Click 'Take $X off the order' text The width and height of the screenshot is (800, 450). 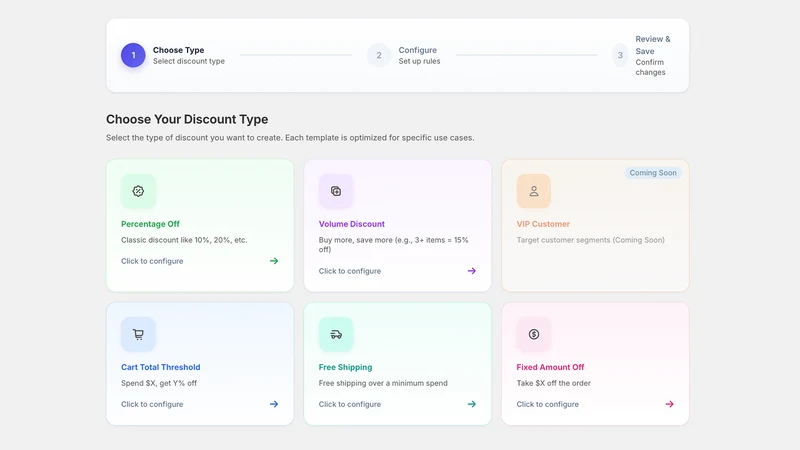554,383
